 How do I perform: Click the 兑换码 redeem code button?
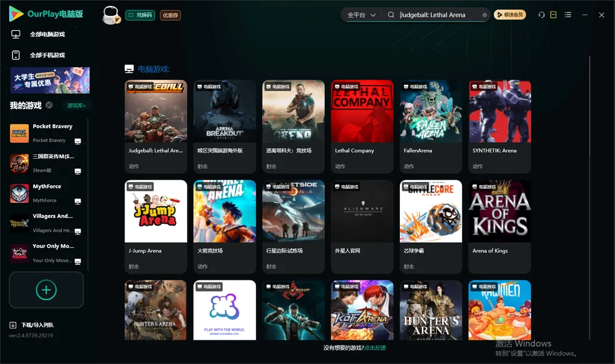(x=140, y=15)
